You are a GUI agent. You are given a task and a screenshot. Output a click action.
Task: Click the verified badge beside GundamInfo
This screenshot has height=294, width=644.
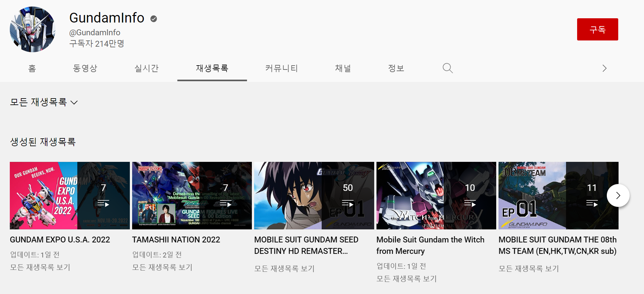[x=154, y=19]
